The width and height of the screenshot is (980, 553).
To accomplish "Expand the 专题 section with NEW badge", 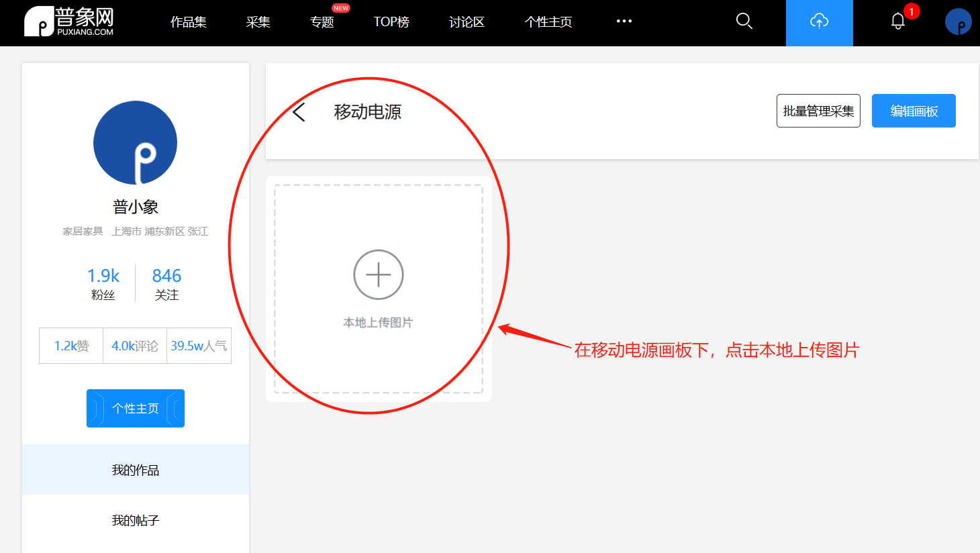I will (322, 21).
